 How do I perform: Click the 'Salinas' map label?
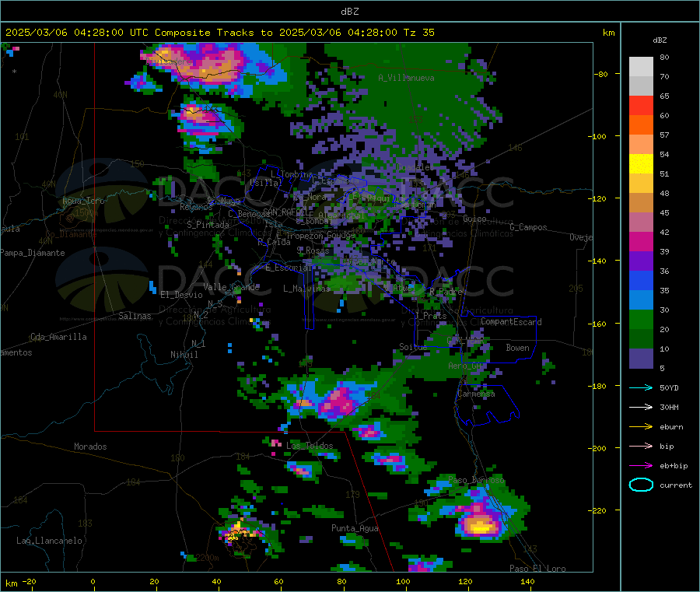click(x=135, y=316)
